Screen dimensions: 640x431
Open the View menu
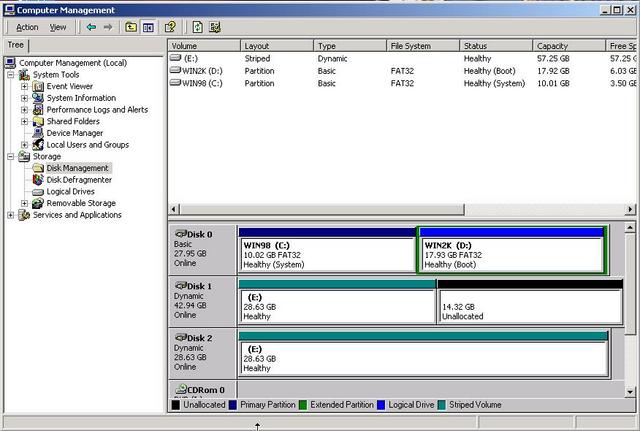58,27
